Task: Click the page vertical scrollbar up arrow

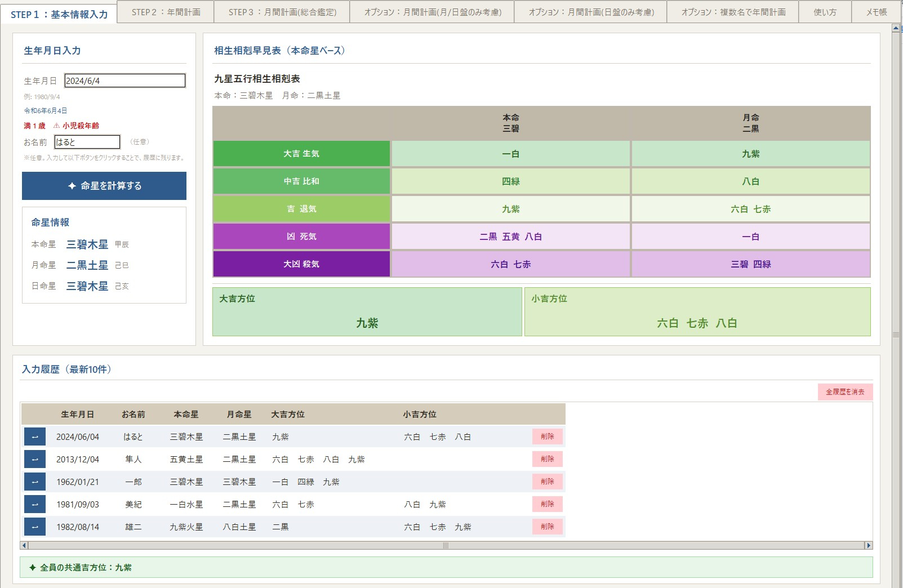Action: pyautogui.click(x=896, y=29)
